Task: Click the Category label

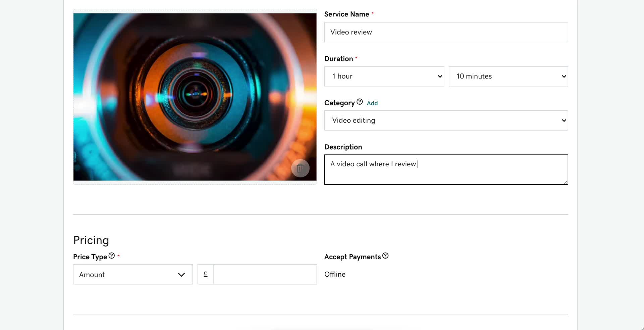Action: (339, 103)
